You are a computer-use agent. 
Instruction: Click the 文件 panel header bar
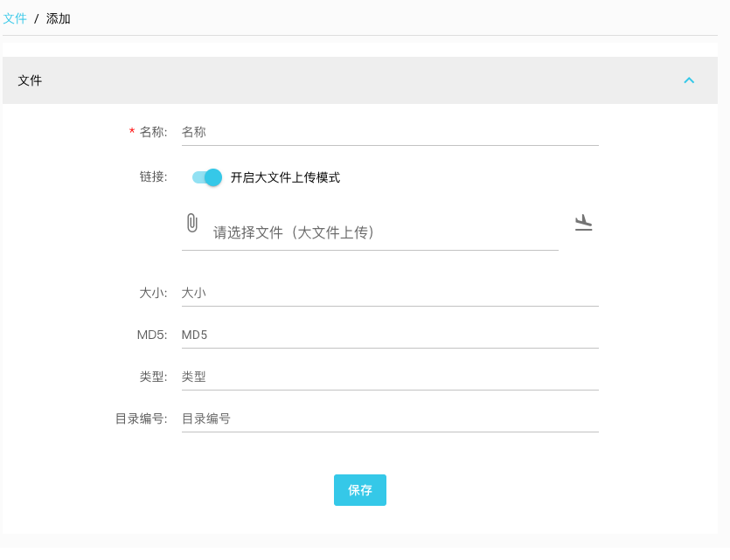[350, 80]
